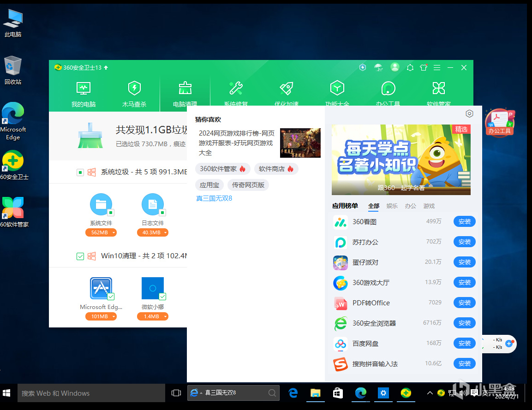Open Microsoft Store from the taskbar
Image resolution: width=532 pixels, height=410 pixels.
(x=338, y=393)
